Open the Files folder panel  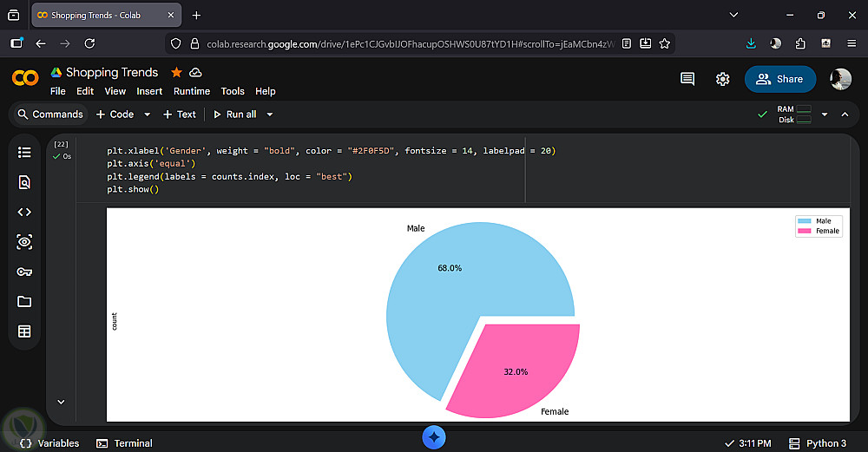(24, 302)
